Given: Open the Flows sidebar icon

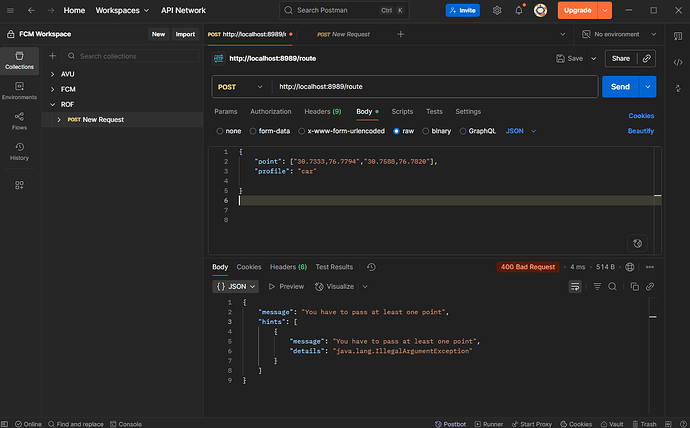Looking at the screenshot, I should [19, 120].
